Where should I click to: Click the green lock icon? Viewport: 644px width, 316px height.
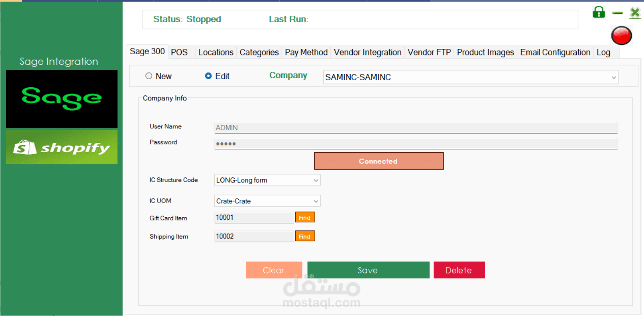point(598,12)
